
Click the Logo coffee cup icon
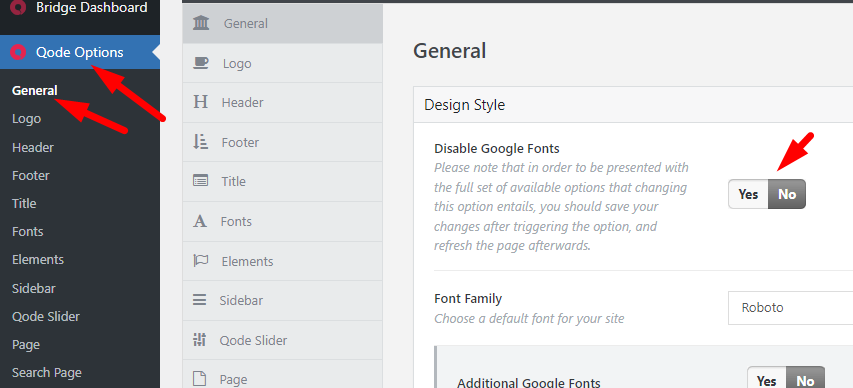coord(201,63)
